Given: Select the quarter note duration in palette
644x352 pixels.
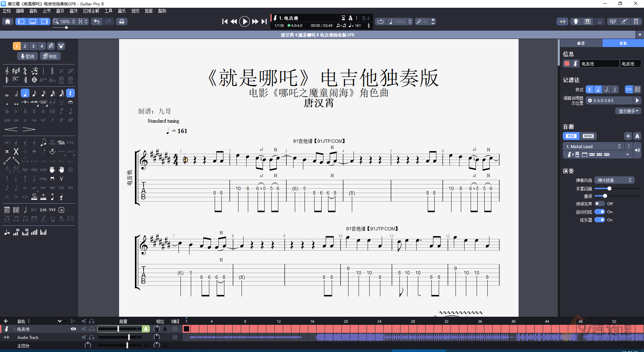Looking at the screenshot, I should [25, 93].
